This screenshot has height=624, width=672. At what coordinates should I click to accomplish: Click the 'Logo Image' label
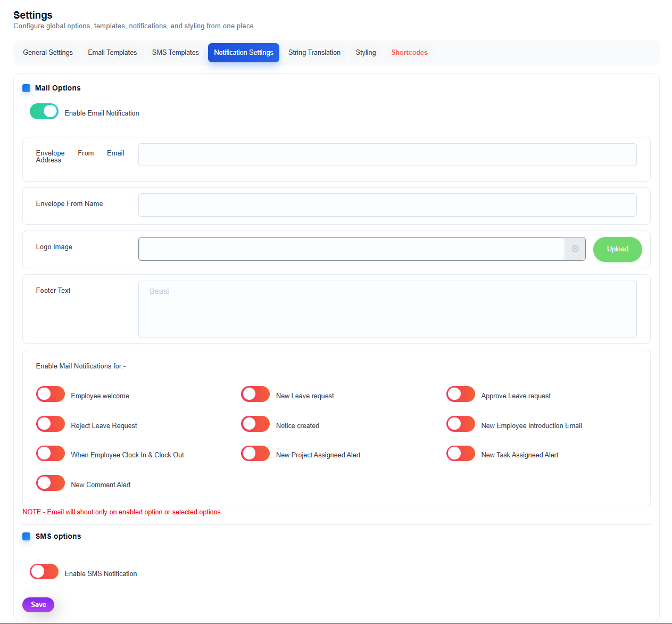coord(54,247)
